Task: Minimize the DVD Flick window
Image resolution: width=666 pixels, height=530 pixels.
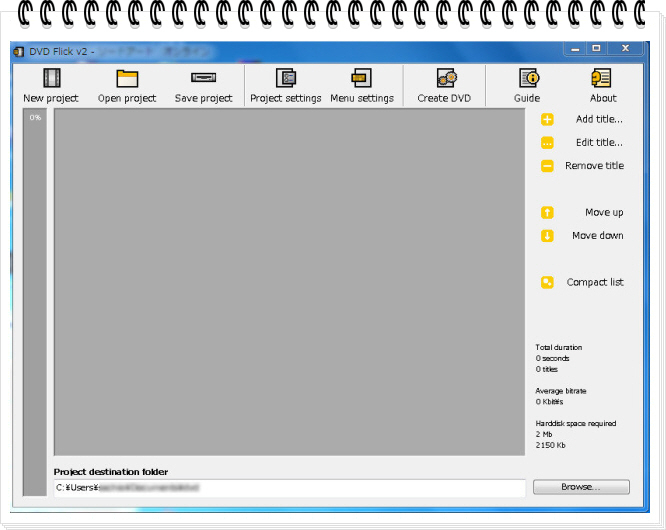Action: tap(576, 48)
